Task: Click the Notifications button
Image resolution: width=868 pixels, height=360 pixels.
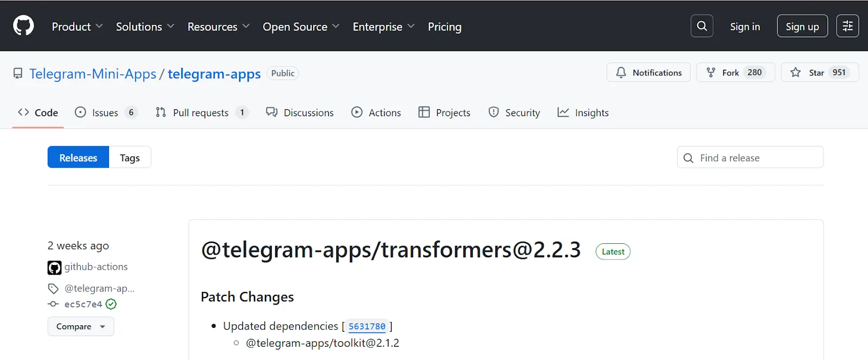Action: click(x=648, y=72)
